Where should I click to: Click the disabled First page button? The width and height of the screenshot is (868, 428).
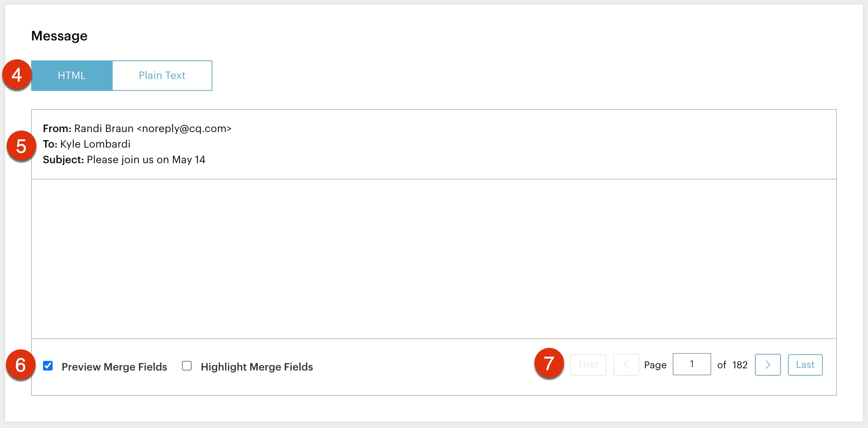pyautogui.click(x=588, y=365)
